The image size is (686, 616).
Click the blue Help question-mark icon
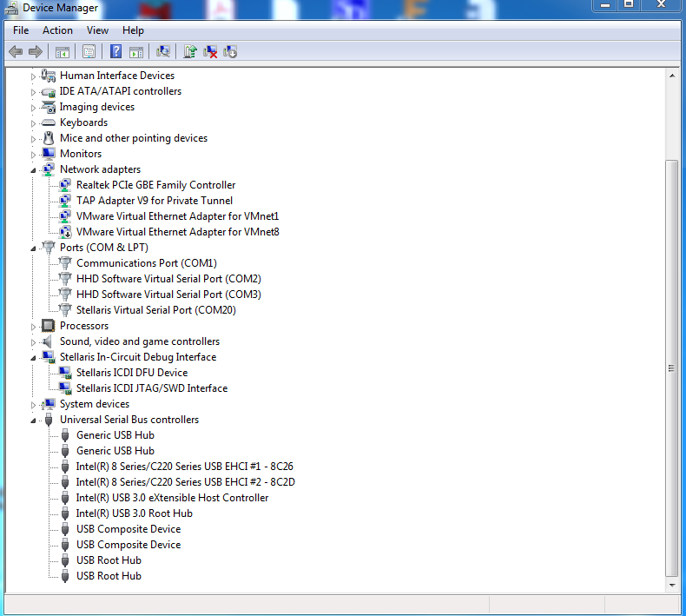point(116,51)
